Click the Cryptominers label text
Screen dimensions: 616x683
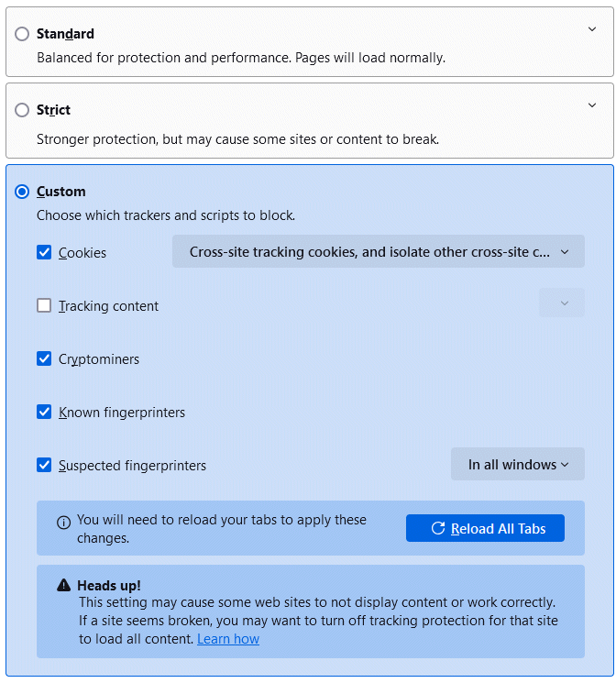point(99,359)
